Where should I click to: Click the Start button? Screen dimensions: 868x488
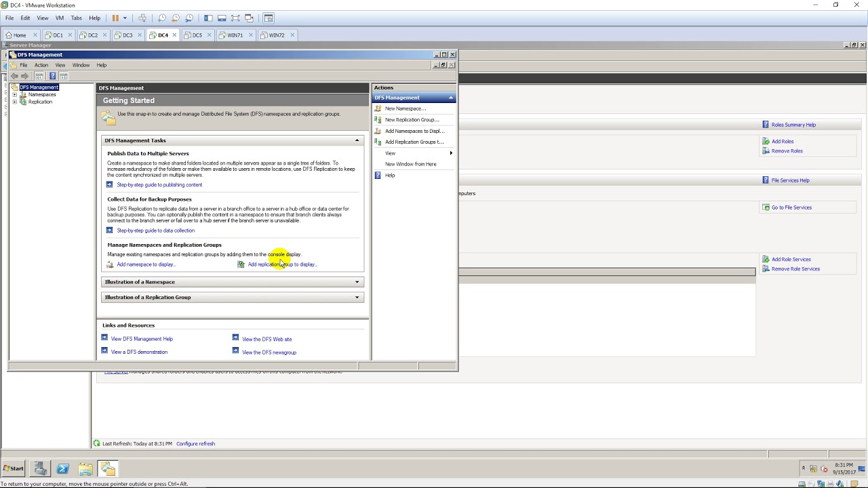click(x=13, y=468)
